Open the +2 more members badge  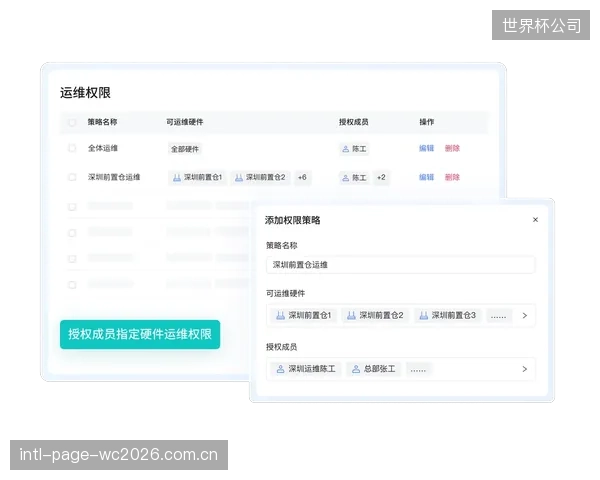(381, 178)
